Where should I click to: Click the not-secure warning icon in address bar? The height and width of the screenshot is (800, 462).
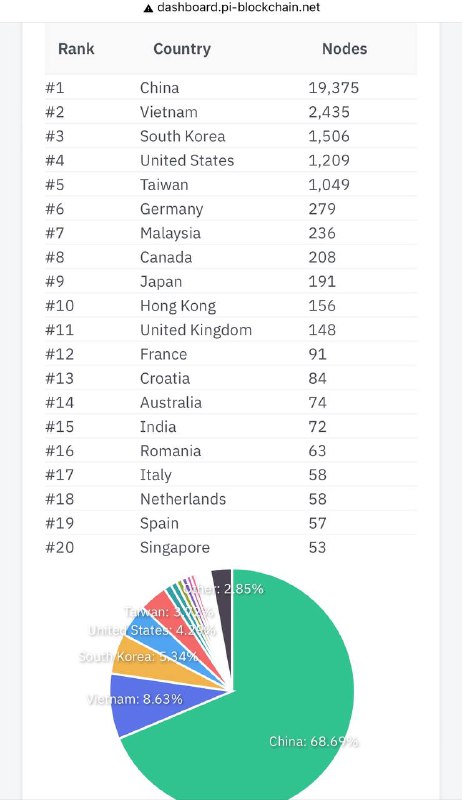(148, 8)
